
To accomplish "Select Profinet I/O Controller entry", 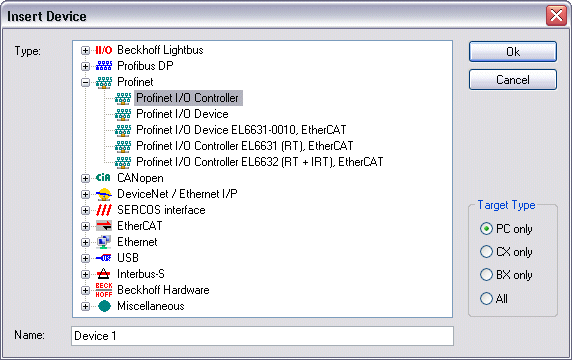I will pyautogui.click(x=188, y=98).
